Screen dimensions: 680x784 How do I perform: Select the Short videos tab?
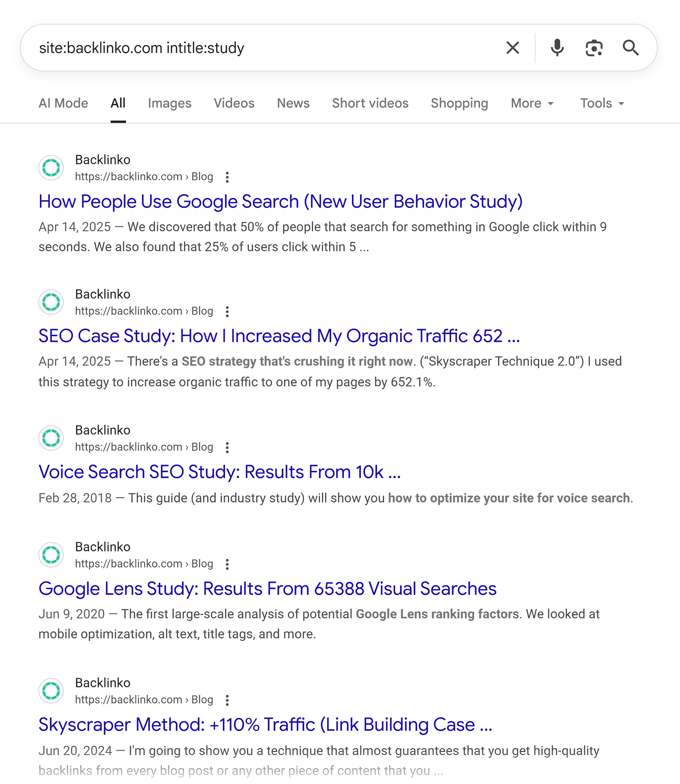(x=370, y=103)
